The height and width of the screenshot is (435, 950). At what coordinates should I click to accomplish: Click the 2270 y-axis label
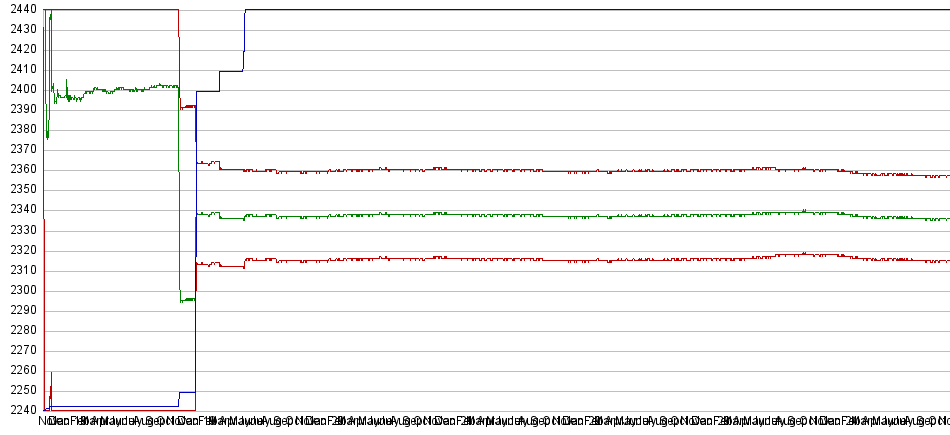coord(19,351)
